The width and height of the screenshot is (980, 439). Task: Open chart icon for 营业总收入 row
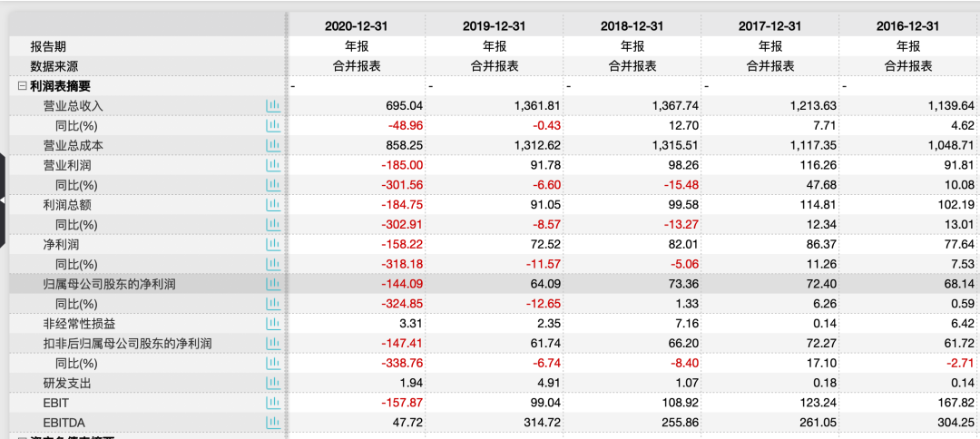[272, 106]
